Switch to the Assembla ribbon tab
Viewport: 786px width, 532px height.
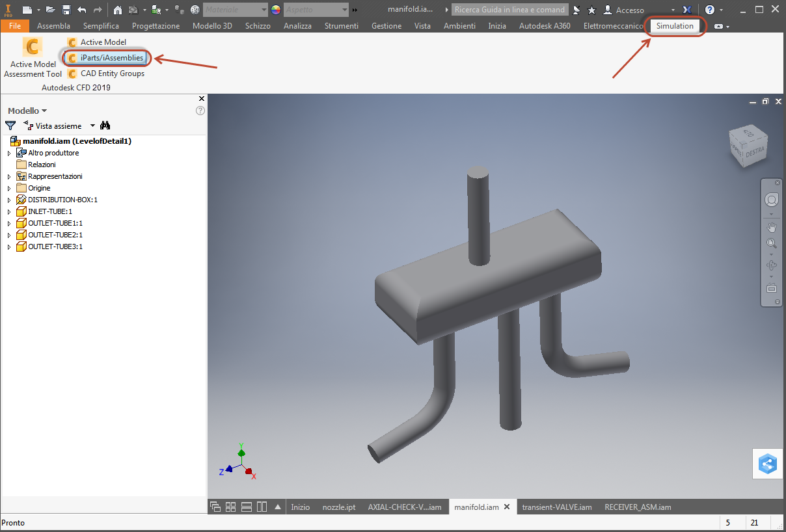point(53,26)
